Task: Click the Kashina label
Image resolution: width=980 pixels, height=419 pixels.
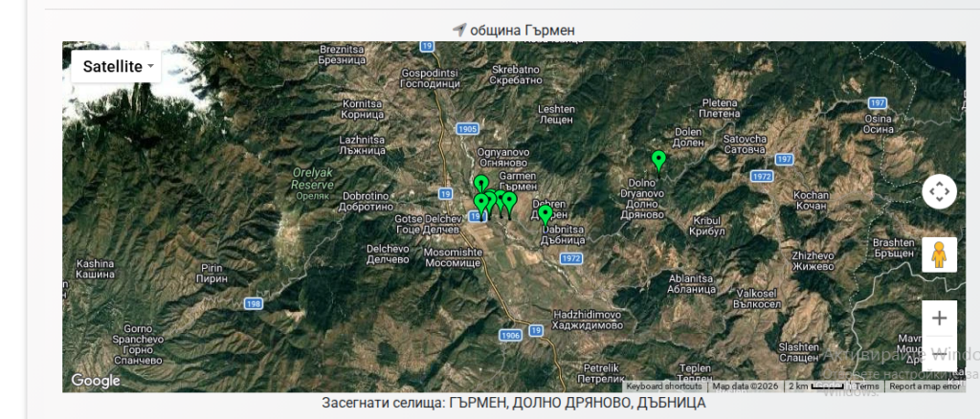Action: (95, 269)
